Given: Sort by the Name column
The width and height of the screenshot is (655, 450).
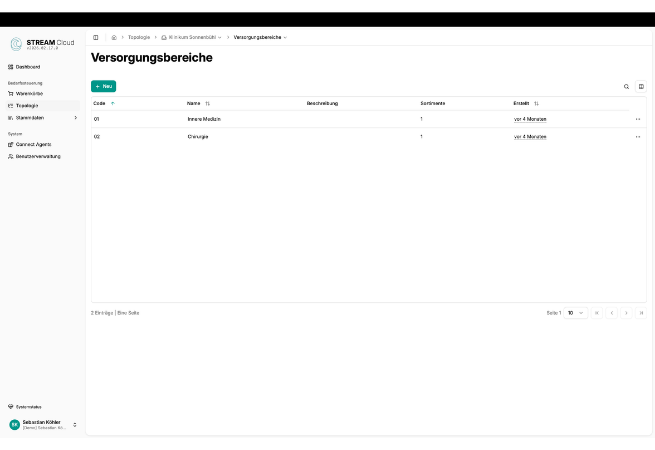Looking at the screenshot, I should [198, 103].
